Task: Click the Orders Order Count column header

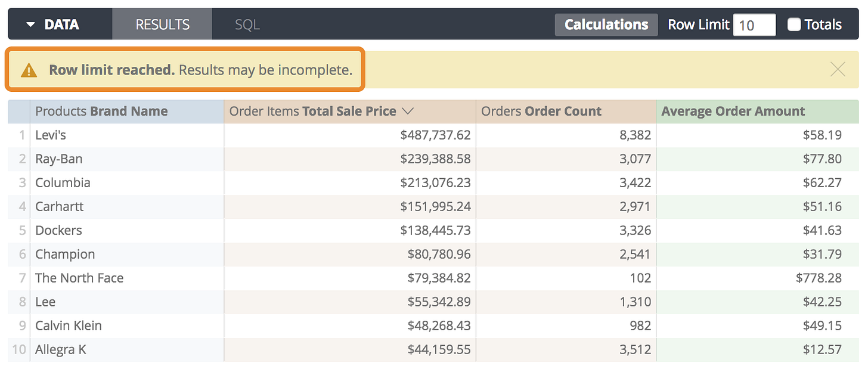Action: (566, 111)
